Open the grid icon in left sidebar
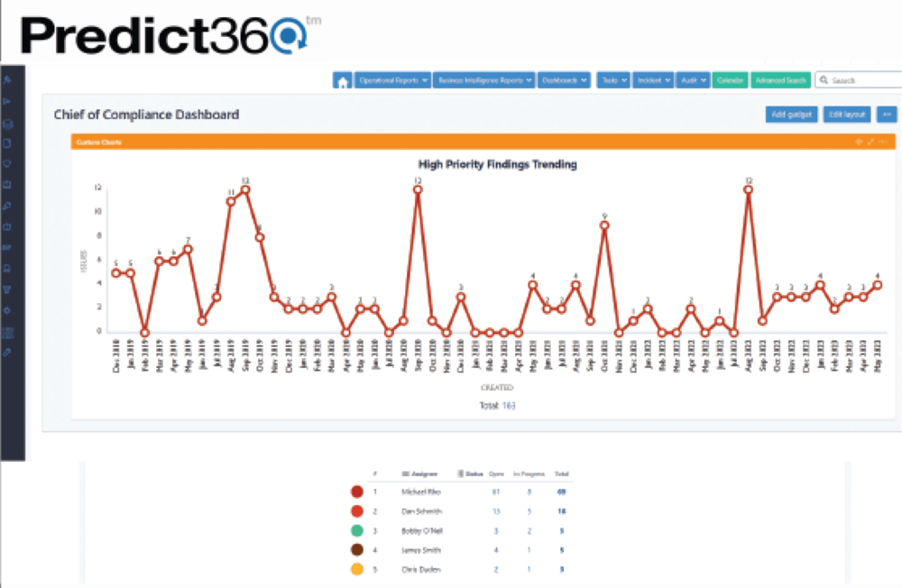Image resolution: width=902 pixels, height=588 pixels. [7, 332]
